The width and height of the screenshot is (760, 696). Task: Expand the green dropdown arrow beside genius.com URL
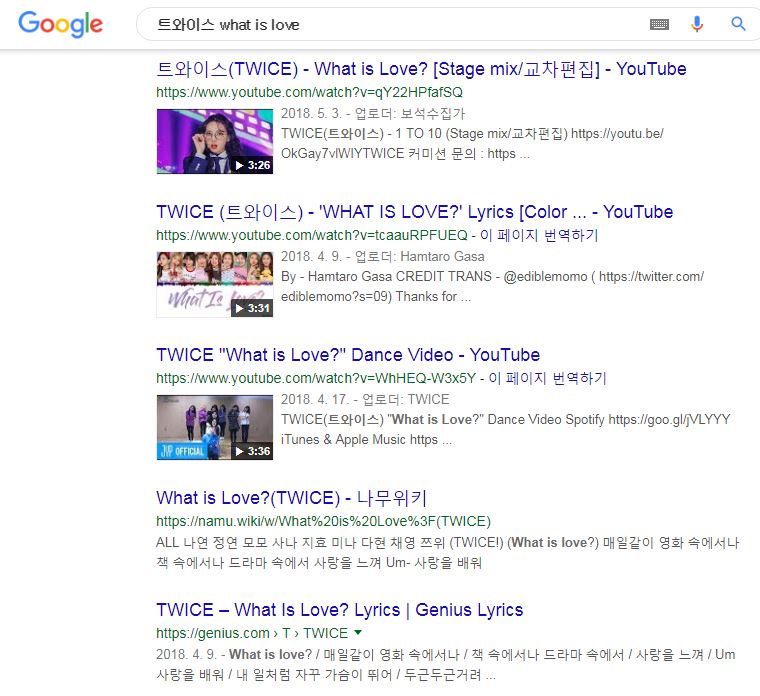pyautogui.click(x=358, y=632)
